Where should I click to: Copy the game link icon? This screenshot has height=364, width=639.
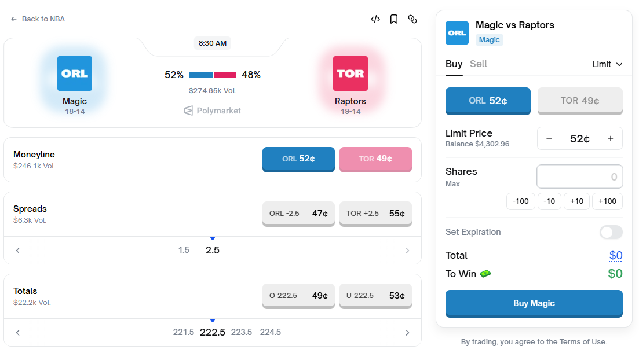coord(412,19)
